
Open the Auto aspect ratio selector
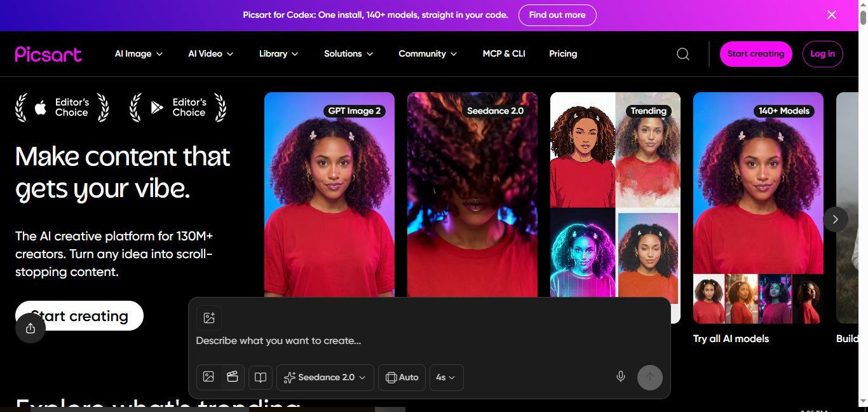point(402,378)
